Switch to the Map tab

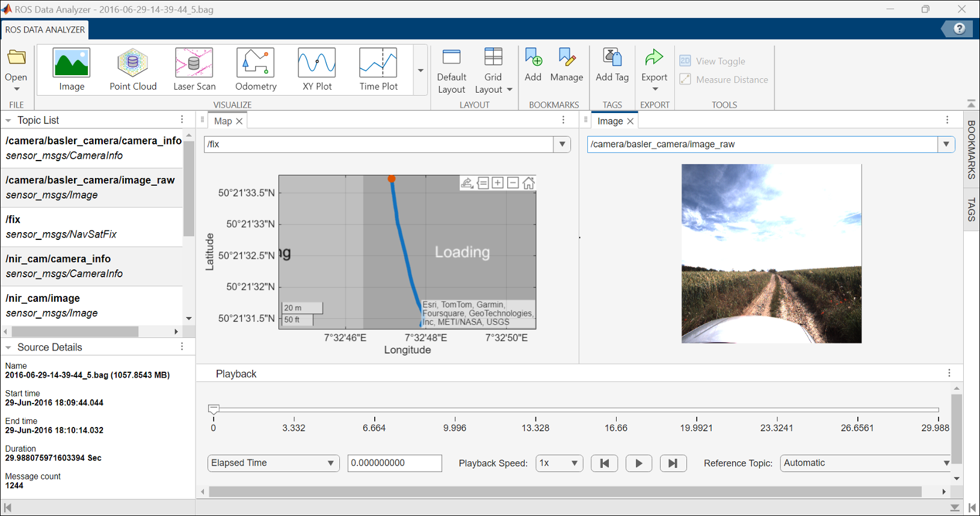click(223, 121)
